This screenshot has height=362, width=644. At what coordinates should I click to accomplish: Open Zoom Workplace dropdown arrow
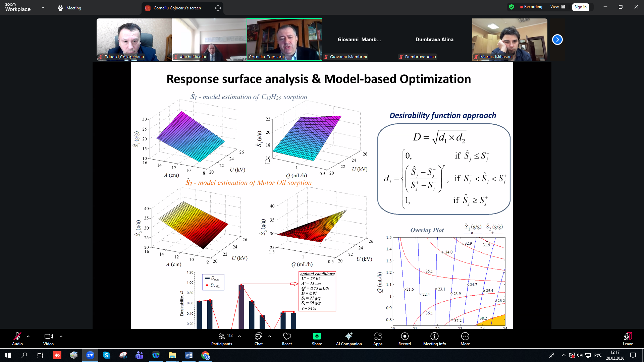pos(43,7)
